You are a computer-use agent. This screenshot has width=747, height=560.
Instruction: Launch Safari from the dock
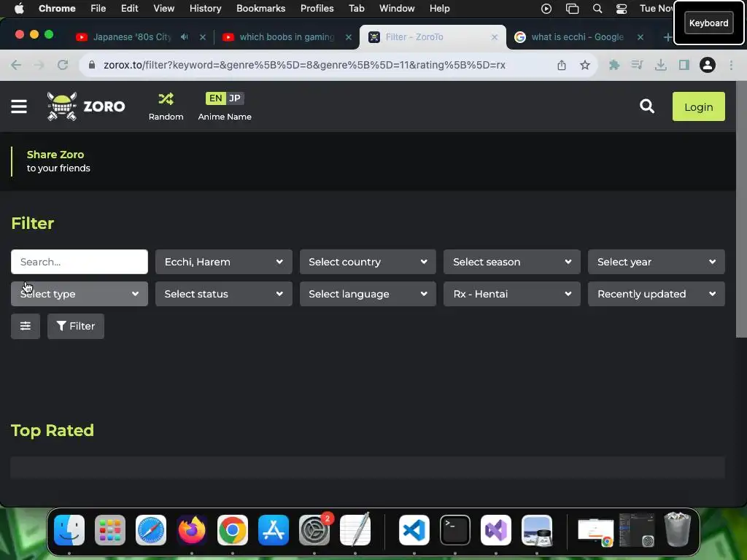click(x=151, y=530)
